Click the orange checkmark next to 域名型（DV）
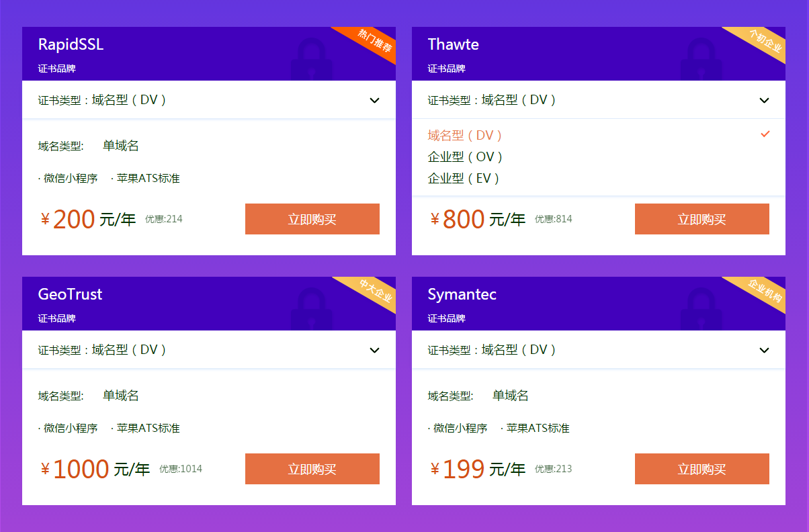 (x=765, y=134)
